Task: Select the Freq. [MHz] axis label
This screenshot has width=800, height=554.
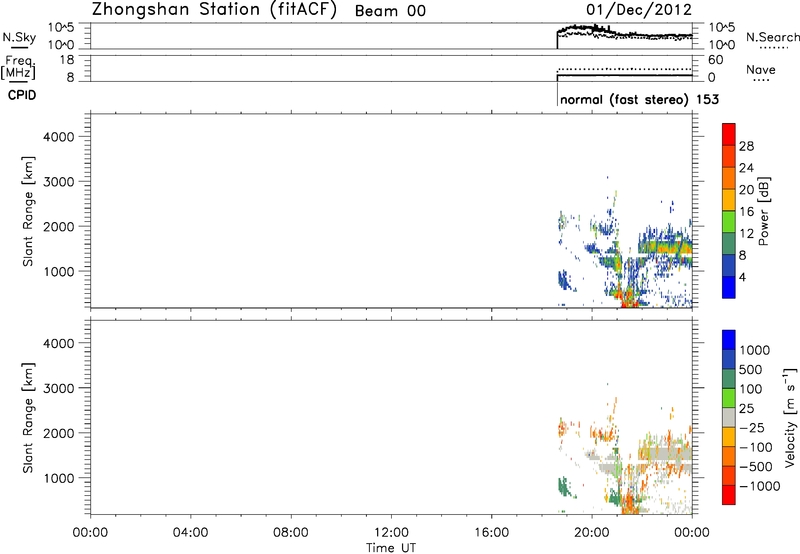Action: [x=19, y=67]
